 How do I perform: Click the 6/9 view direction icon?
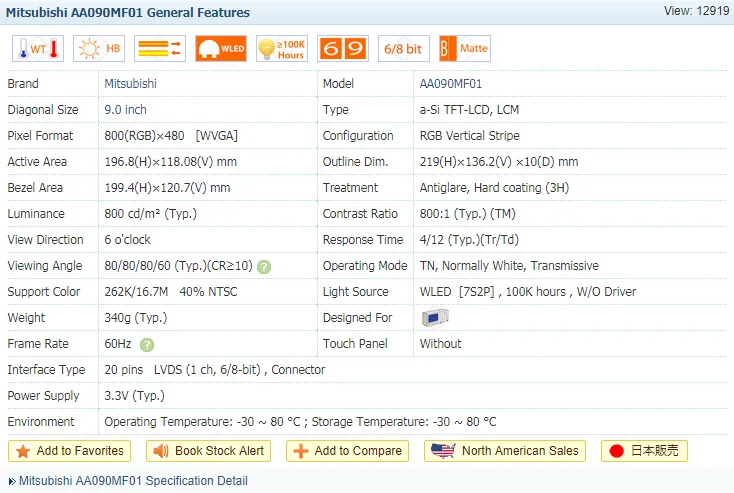tap(343, 48)
